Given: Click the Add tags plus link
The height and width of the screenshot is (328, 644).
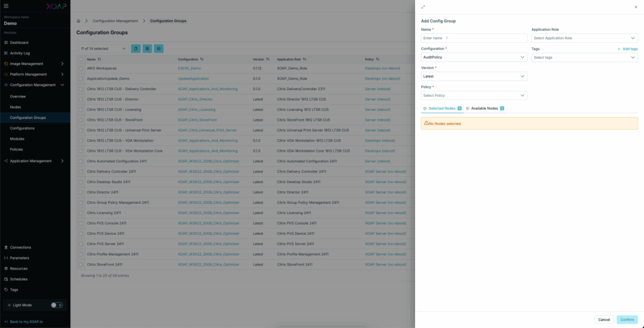Looking at the screenshot, I should click(x=627, y=48).
